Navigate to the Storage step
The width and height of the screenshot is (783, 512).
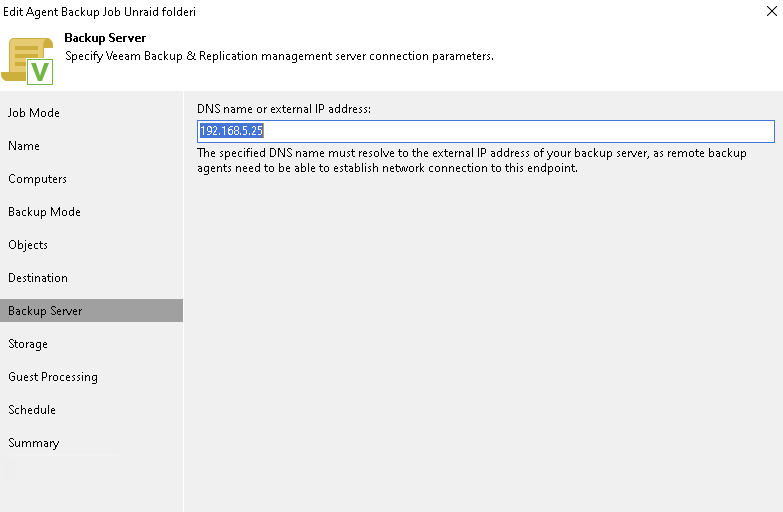point(27,344)
